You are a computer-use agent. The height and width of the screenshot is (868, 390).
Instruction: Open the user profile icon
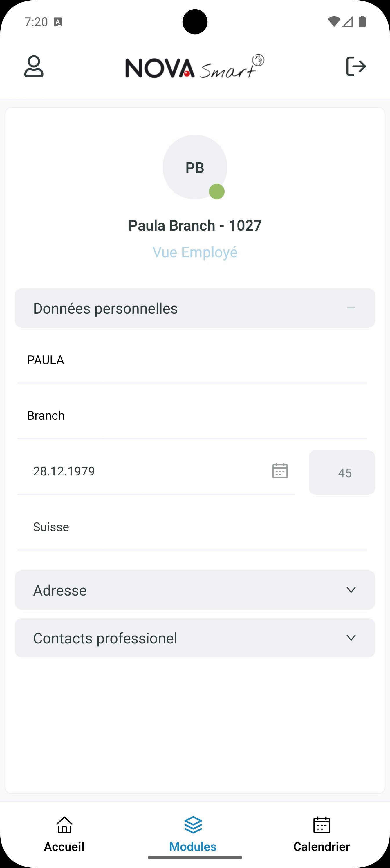(34, 66)
